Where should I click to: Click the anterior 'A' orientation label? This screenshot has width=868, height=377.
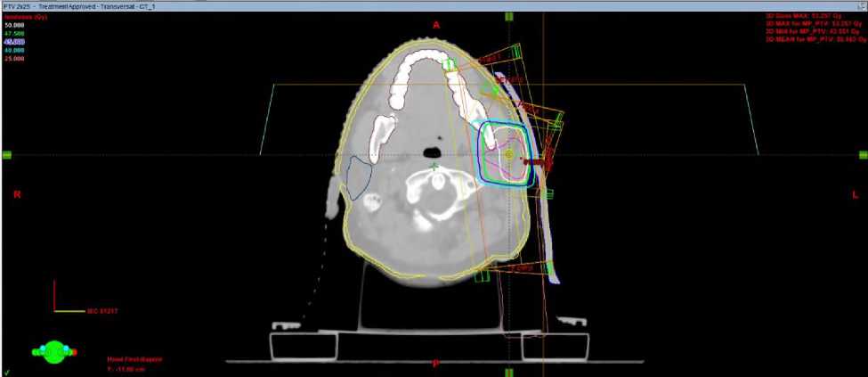[435, 25]
